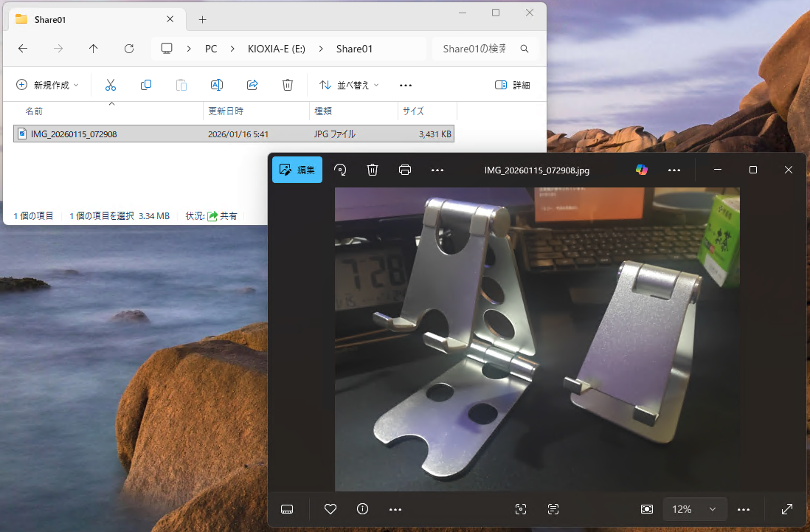Toggle the heart favorite on photo

coord(330,509)
